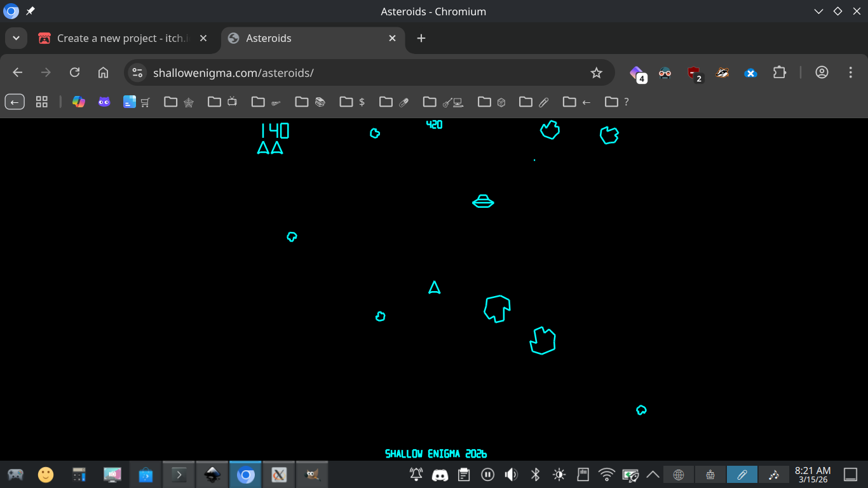
Task: Open the Extensions puzzle menu
Action: (780, 72)
